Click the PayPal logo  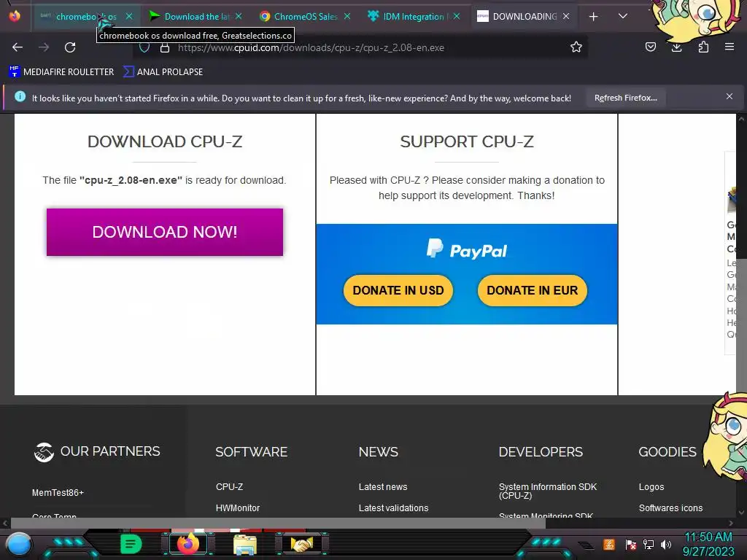pos(467,249)
